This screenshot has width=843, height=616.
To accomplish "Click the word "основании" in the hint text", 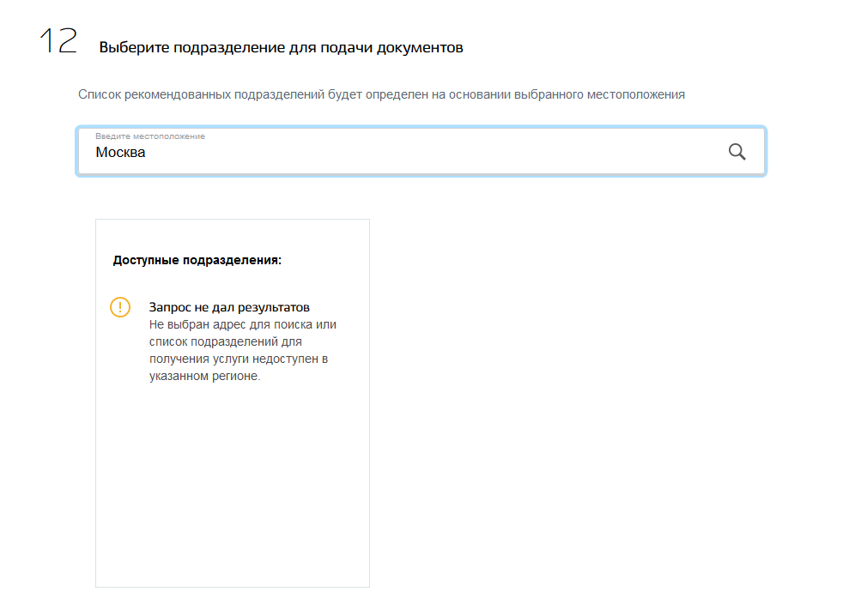I will tap(476, 94).
